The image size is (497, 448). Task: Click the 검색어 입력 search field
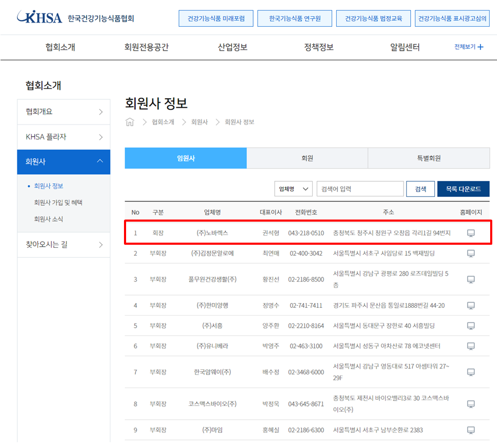click(x=360, y=189)
